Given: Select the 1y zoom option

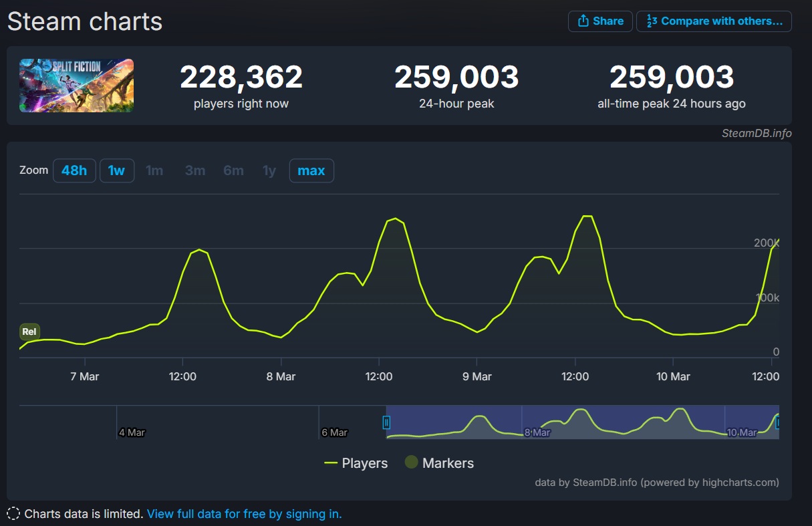Looking at the screenshot, I should tap(269, 170).
